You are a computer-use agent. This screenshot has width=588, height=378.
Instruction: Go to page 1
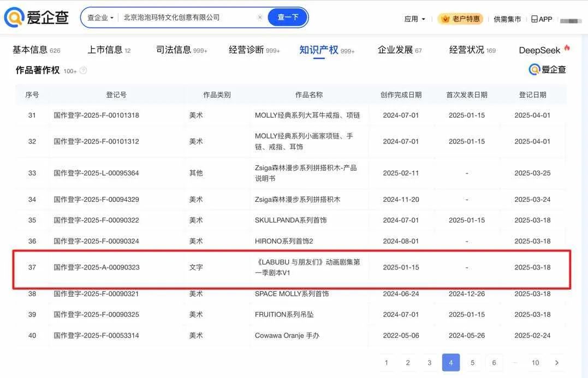point(386,363)
